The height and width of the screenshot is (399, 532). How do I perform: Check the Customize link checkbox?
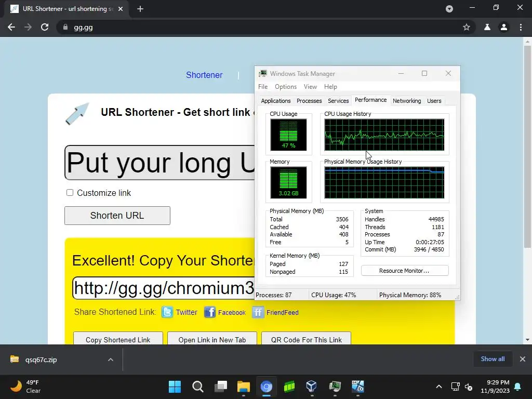[70, 193]
